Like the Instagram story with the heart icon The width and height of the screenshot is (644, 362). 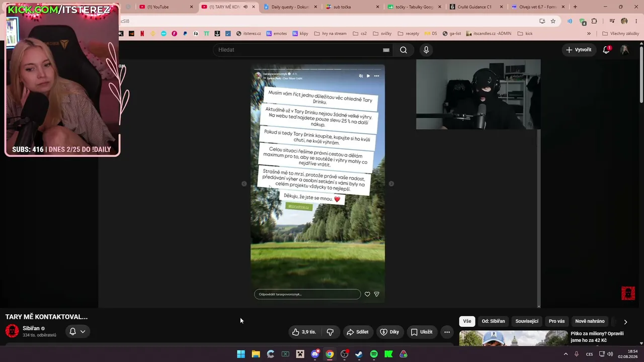point(367,294)
